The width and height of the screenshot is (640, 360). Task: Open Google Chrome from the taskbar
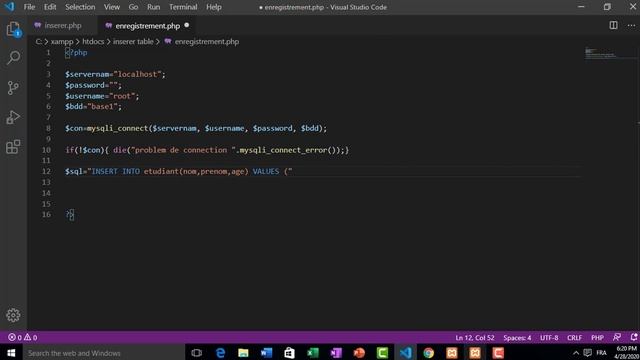(x=429, y=353)
